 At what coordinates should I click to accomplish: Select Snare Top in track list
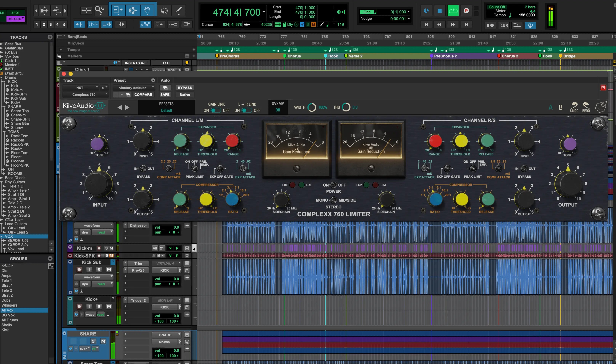click(20, 111)
